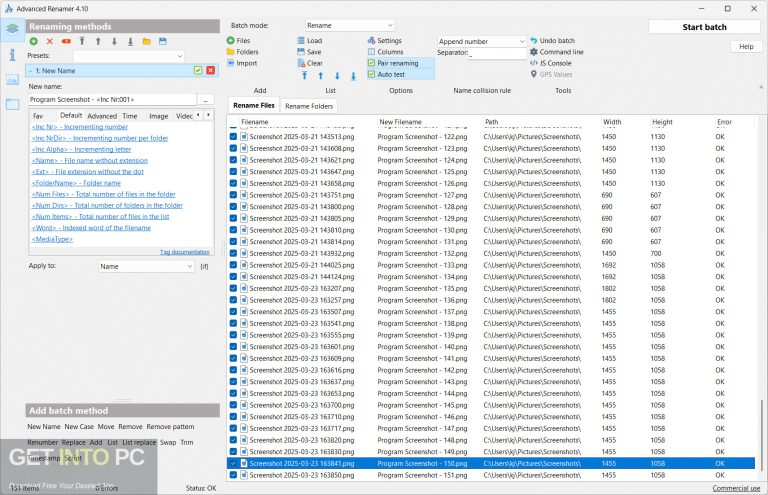The width and height of the screenshot is (768, 495).
Task: Open Settings in Options group
Action: pyautogui.click(x=384, y=41)
